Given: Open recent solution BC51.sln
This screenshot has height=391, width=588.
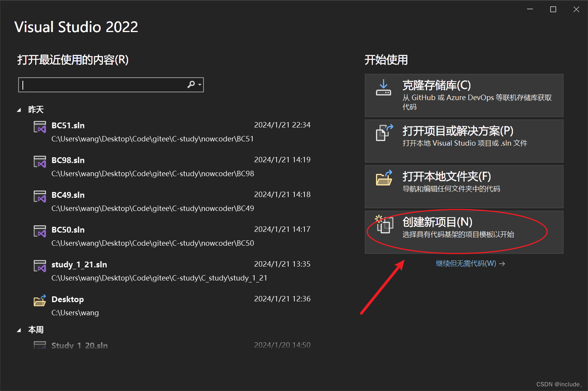Looking at the screenshot, I should pyautogui.click(x=172, y=132).
